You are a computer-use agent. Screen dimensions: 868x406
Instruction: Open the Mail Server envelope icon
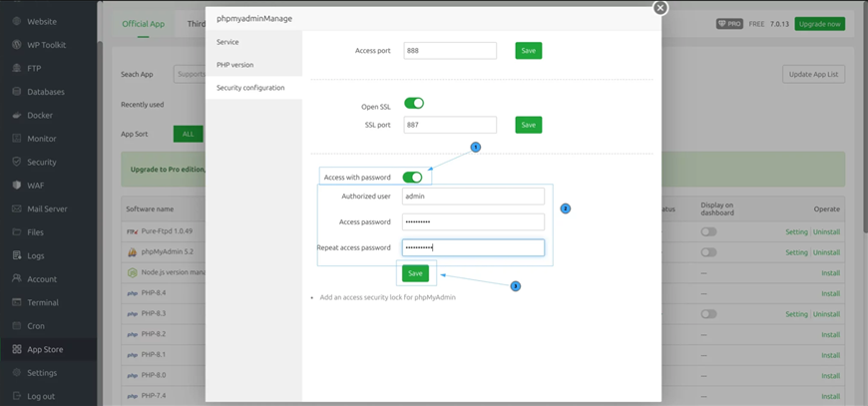(17, 208)
